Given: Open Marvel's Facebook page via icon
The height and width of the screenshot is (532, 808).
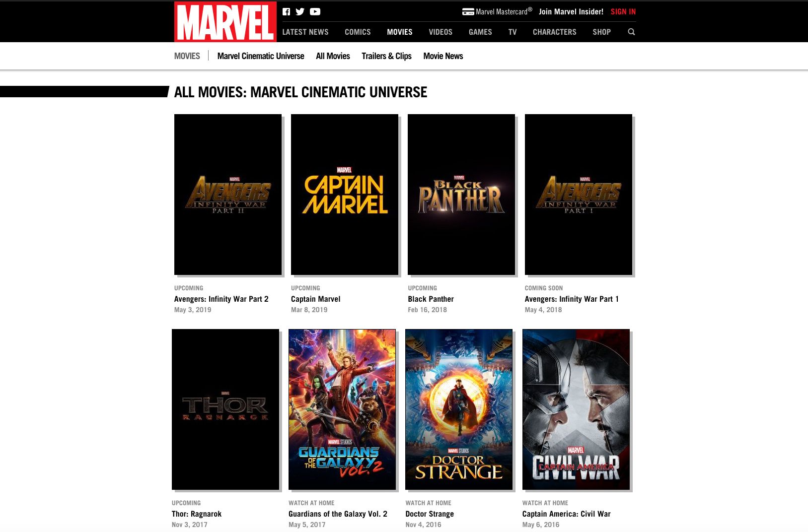Looking at the screenshot, I should pos(287,11).
